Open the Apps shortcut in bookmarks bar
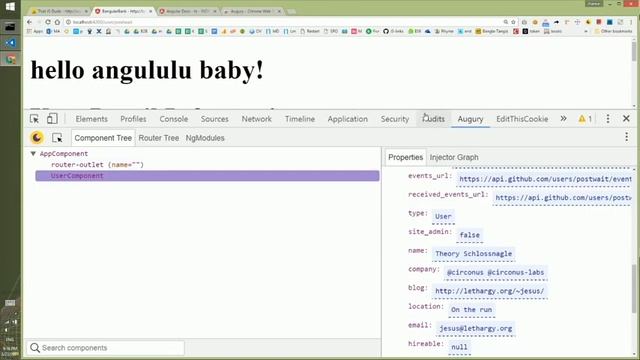Screen dimensions: 640x360 tap(34, 31)
